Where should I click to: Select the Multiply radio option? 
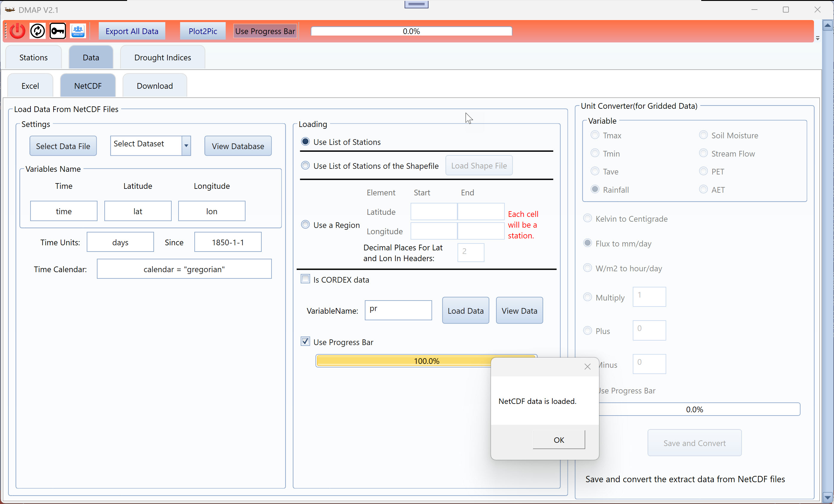588,297
